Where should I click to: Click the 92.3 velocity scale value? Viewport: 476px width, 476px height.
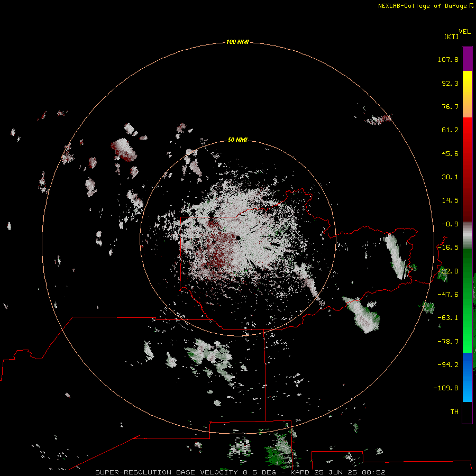tap(450, 83)
